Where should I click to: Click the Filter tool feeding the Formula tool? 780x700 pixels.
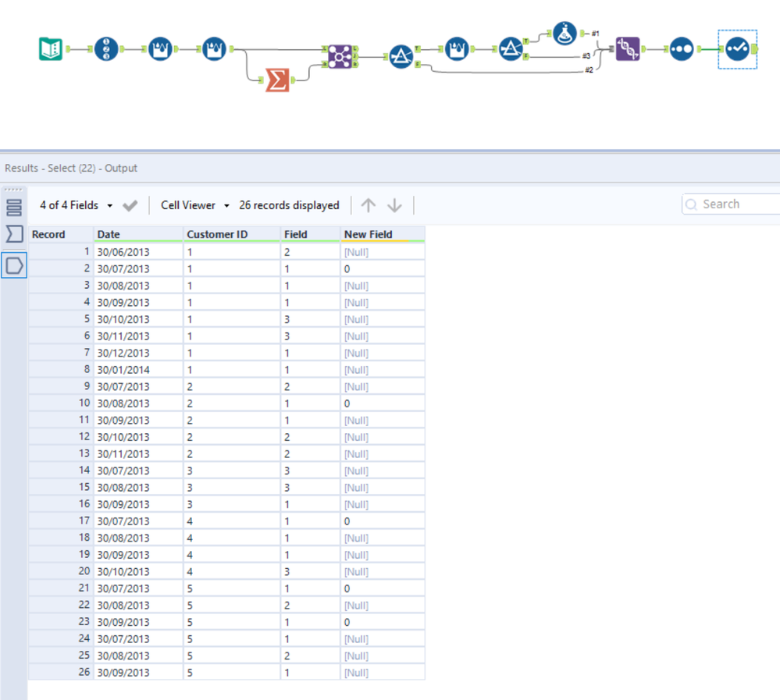coord(511,48)
